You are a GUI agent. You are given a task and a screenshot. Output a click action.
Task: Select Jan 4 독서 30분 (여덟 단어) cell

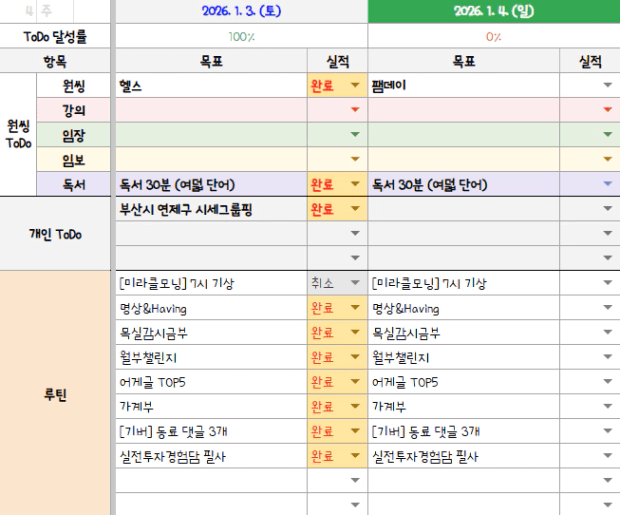click(463, 184)
